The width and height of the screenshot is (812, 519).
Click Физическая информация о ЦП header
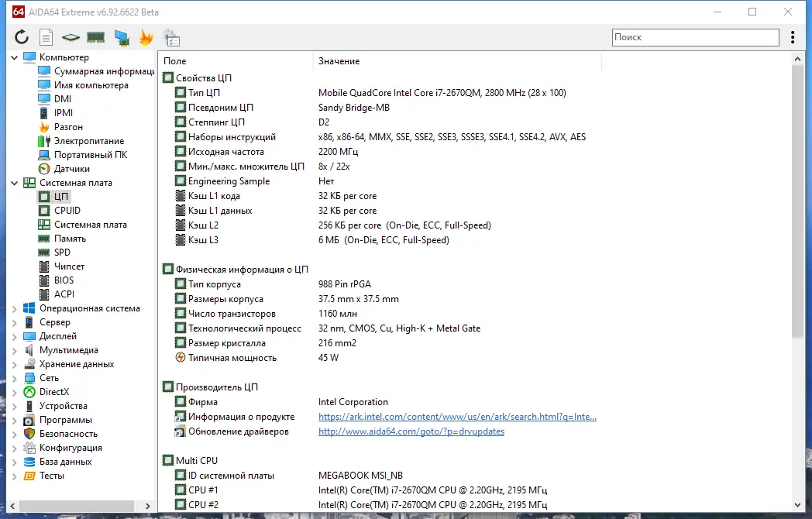[x=236, y=270]
